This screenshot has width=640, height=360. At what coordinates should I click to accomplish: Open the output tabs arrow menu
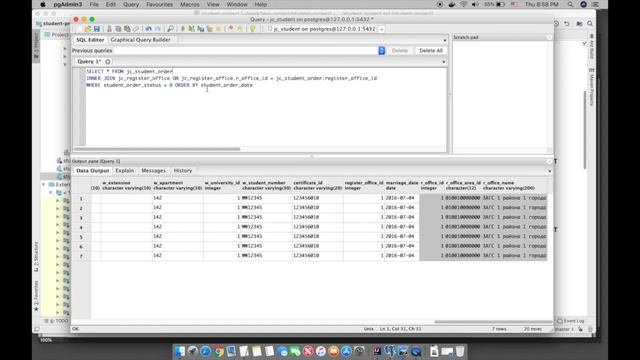click(x=549, y=171)
